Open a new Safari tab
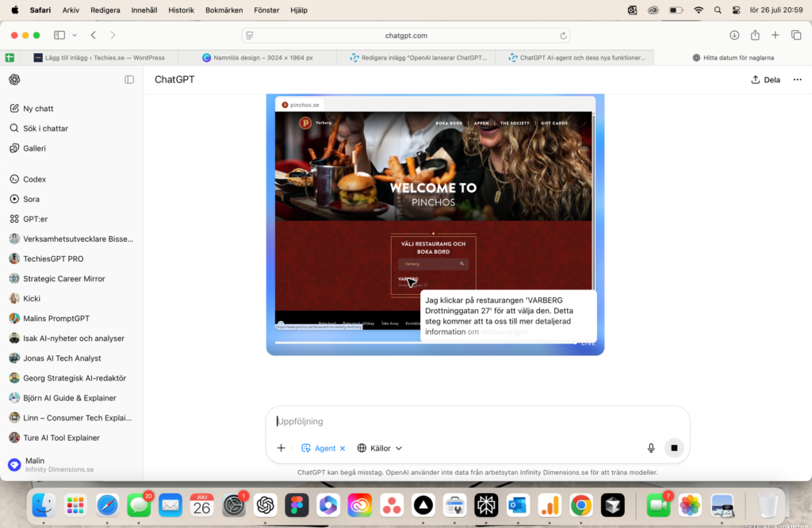 776,35
